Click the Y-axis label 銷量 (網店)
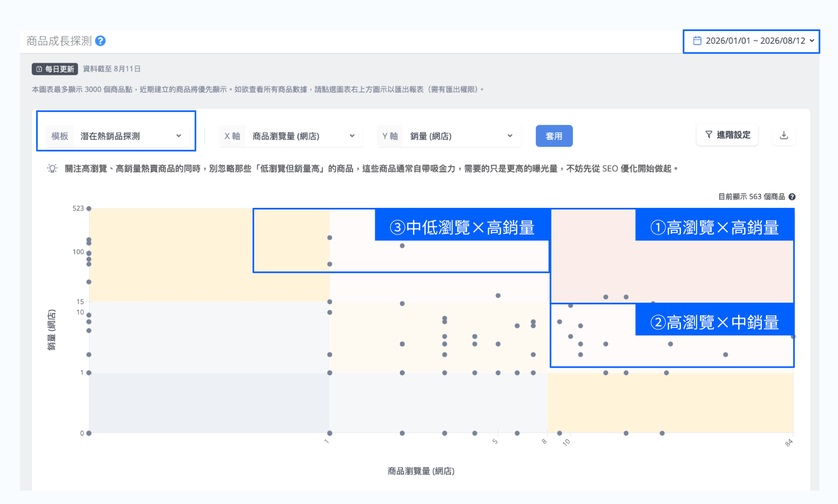The image size is (838, 504). 52,329
